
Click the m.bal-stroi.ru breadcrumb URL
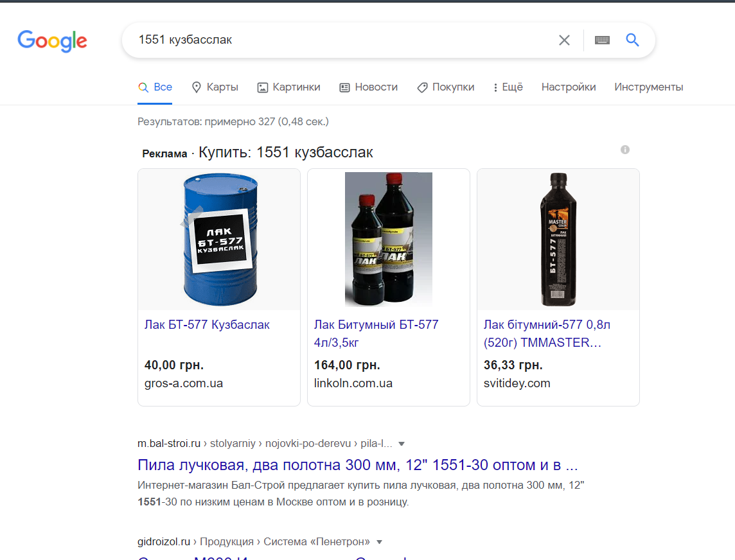tap(265, 443)
